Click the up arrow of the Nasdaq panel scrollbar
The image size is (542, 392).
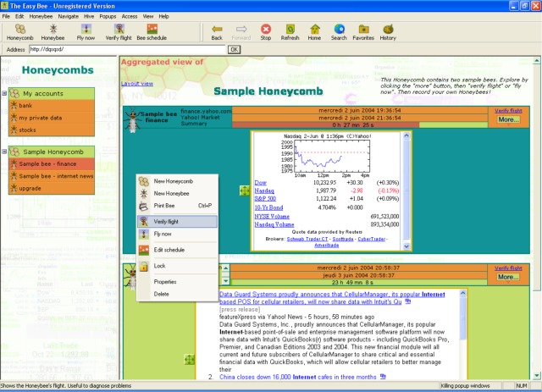406,135
